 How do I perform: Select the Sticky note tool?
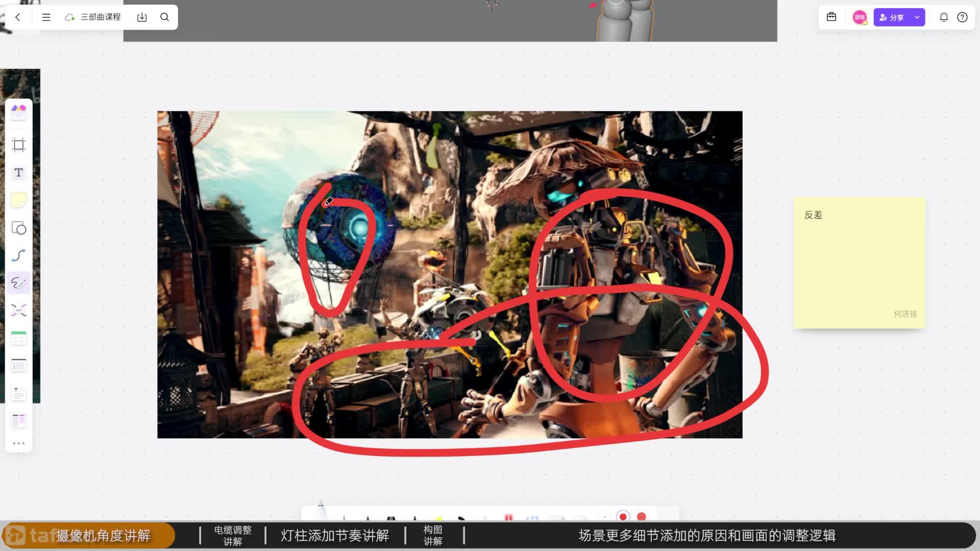coord(19,200)
